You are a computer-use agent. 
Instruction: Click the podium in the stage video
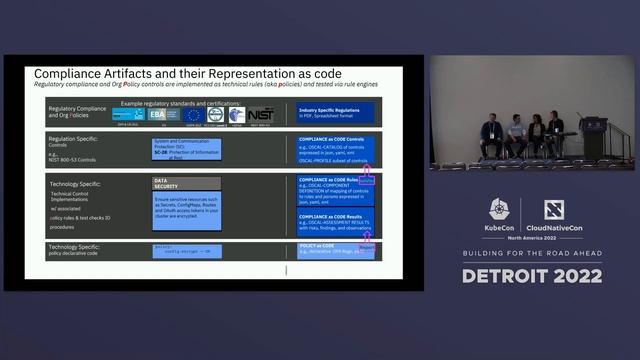(594, 138)
